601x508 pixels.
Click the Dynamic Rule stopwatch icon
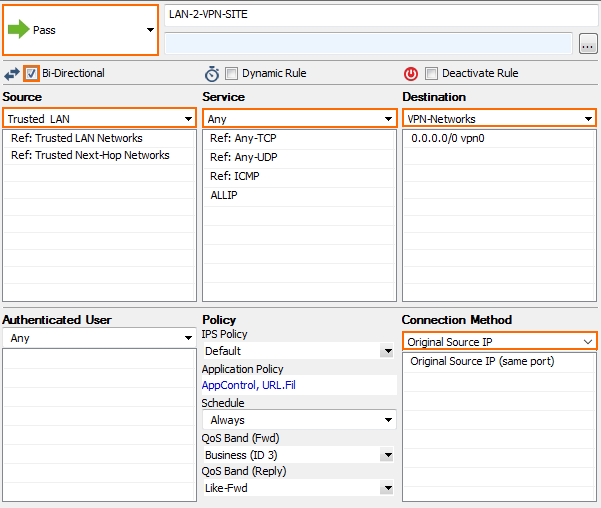[x=212, y=74]
